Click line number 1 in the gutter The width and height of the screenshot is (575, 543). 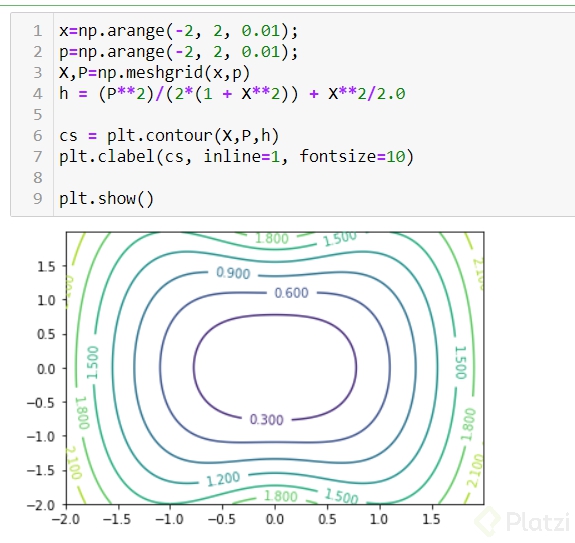click(37, 31)
